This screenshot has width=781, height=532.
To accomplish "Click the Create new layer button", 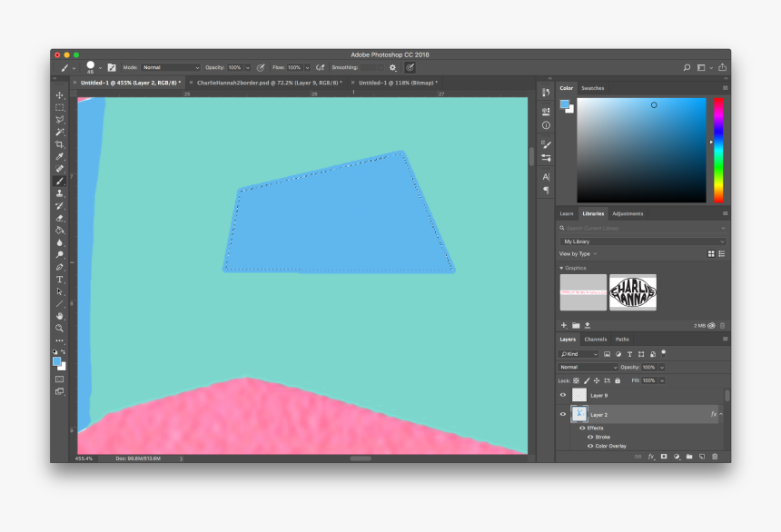I will click(x=701, y=456).
